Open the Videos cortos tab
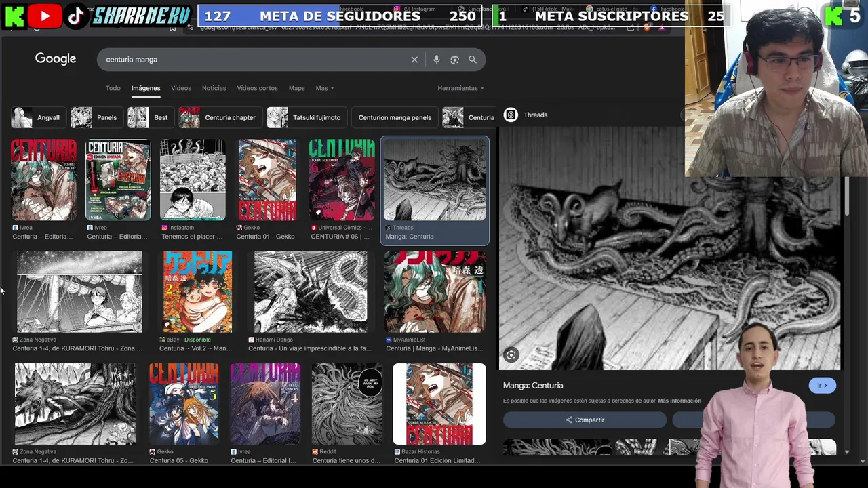868x488 pixels. [x=257, y=88]
